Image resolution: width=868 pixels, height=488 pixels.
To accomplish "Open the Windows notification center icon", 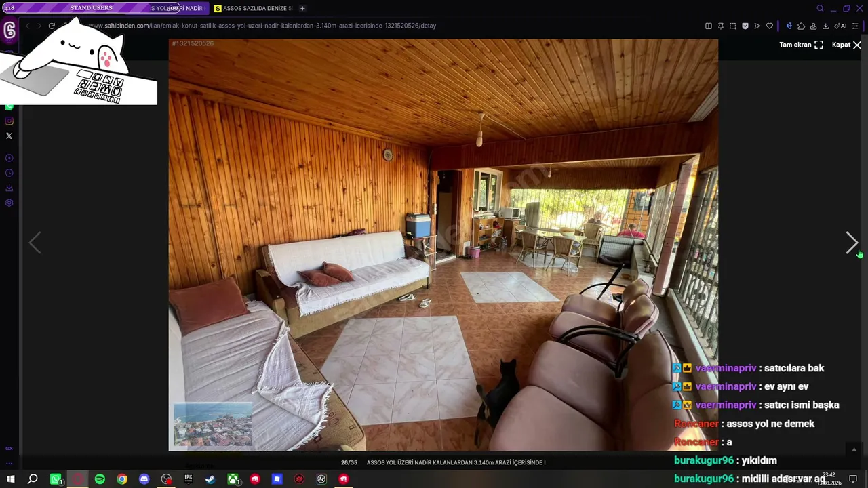I will [853, 479].
